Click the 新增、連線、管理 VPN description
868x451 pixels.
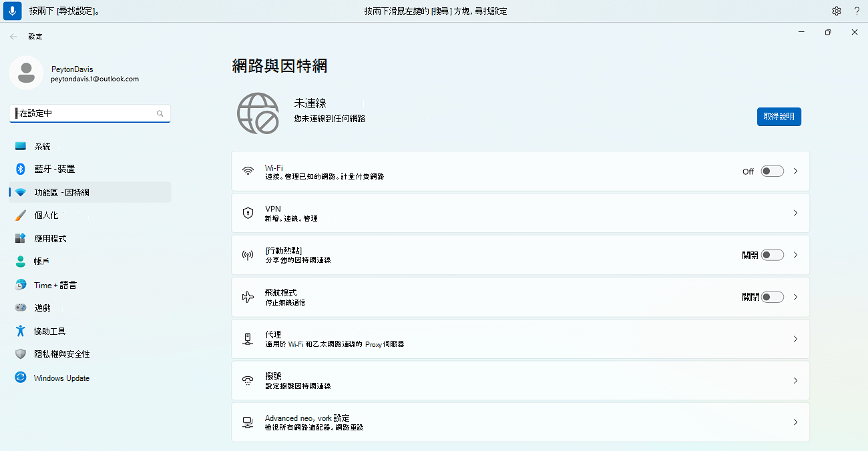tap(291, 218)
